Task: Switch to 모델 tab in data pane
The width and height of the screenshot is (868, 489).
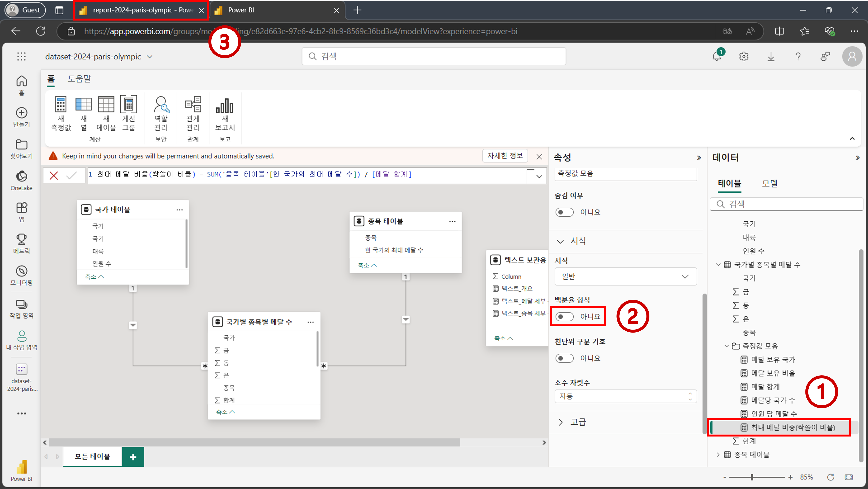Action: [x=770, y=183]
